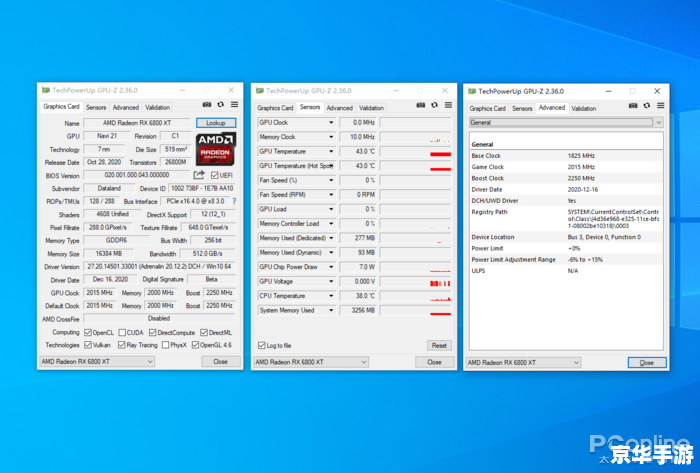The height and width of the screenshot is (473, 700).
Task: Click GPU-Z app icon in Graphics Card window title
Action: click(x=46, y=90)
